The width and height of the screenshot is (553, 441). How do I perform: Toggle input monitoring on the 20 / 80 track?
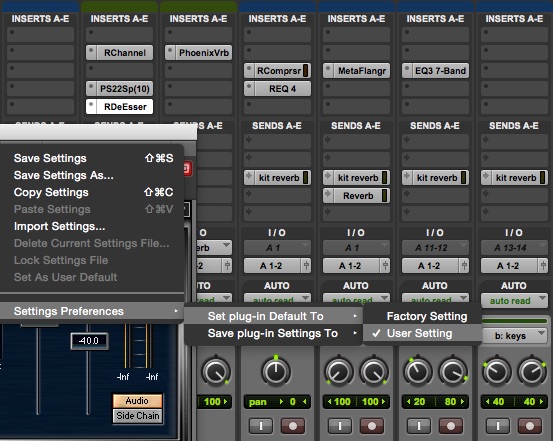[419, 426]
